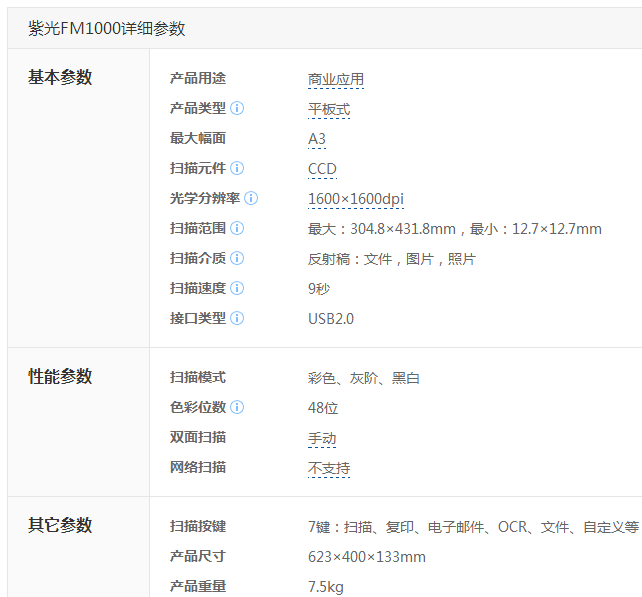
Task: Select the 扫描模式 label
Action: pos(198,377)
